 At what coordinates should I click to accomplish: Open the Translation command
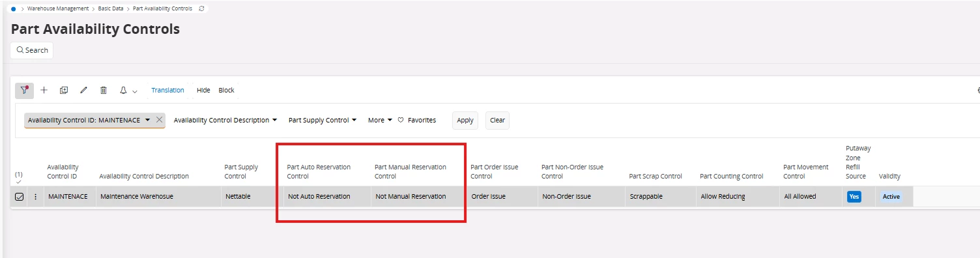tap(167, 90)
